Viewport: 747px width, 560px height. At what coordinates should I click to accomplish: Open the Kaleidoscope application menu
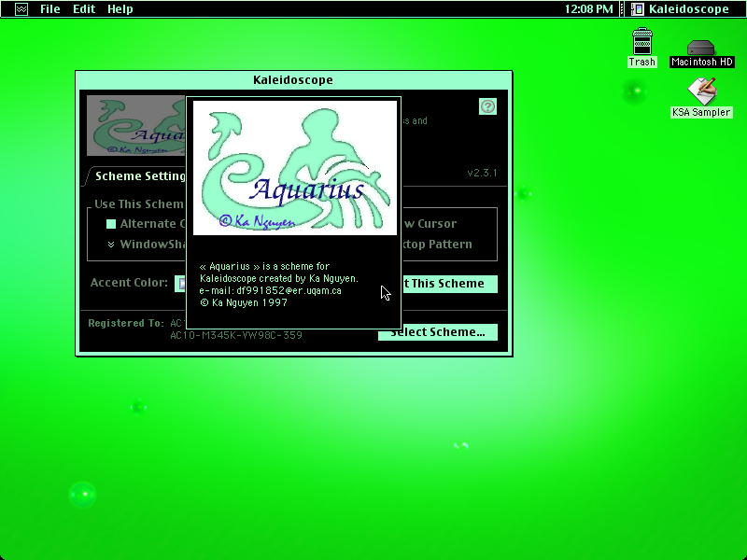tap(683, 9)
